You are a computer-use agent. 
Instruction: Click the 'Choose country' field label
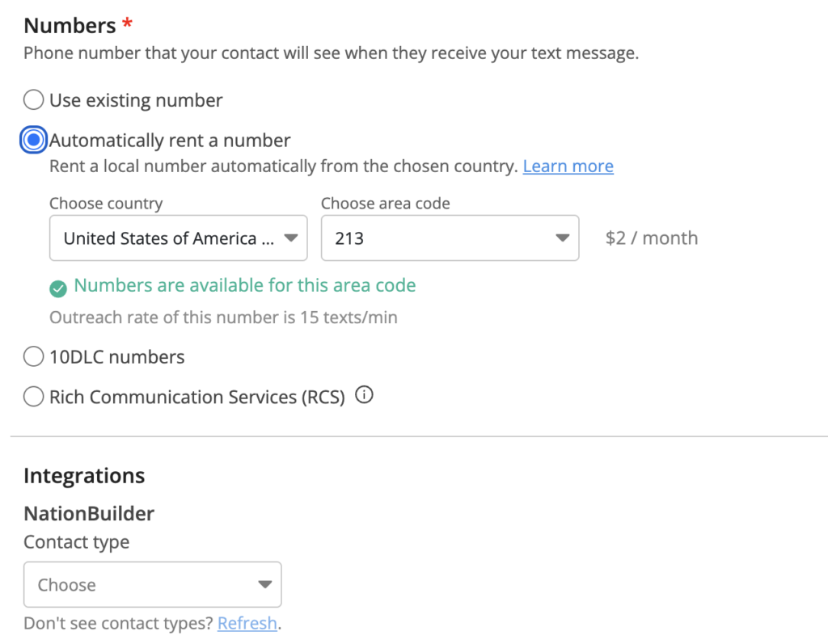[106, 204]
